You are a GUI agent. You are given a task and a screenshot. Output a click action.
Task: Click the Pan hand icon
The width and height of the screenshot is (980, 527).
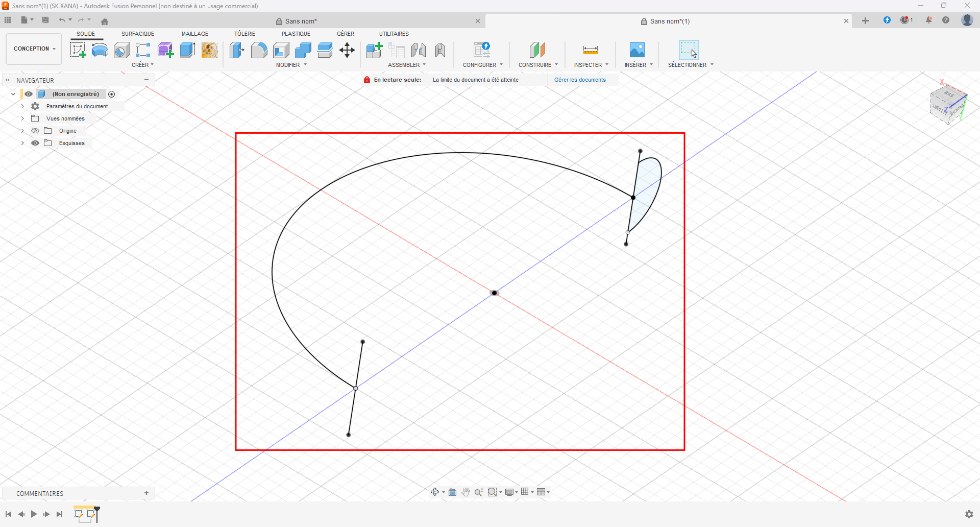(x=466, y=492)
